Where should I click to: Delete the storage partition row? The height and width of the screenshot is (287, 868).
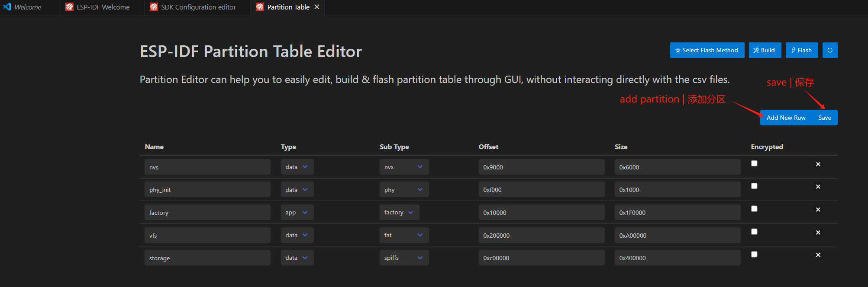coord(818,255)
